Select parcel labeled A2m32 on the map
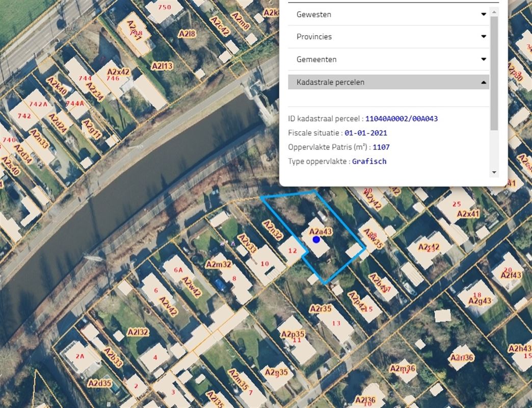The height and width of the screenshot is (408, 532). [x=219, y=264]
